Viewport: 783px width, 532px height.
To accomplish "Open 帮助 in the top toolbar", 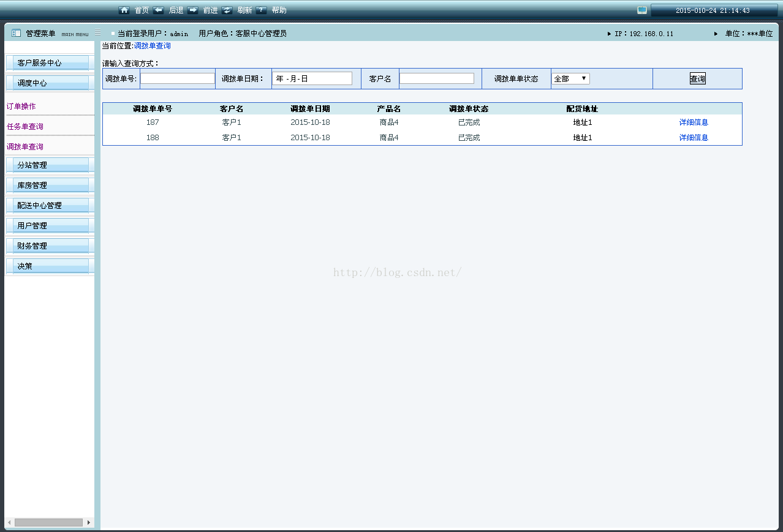I will 279,10.
